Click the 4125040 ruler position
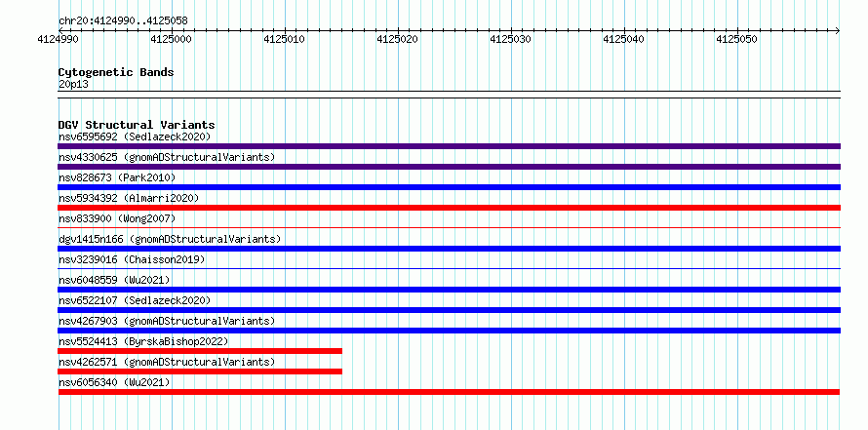Viewport: 868px width, 430px height. [x=624, y=40]
